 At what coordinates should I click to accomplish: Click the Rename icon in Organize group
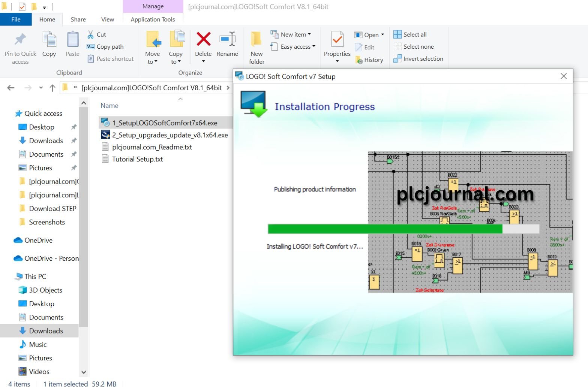click(x=227, y=40)
